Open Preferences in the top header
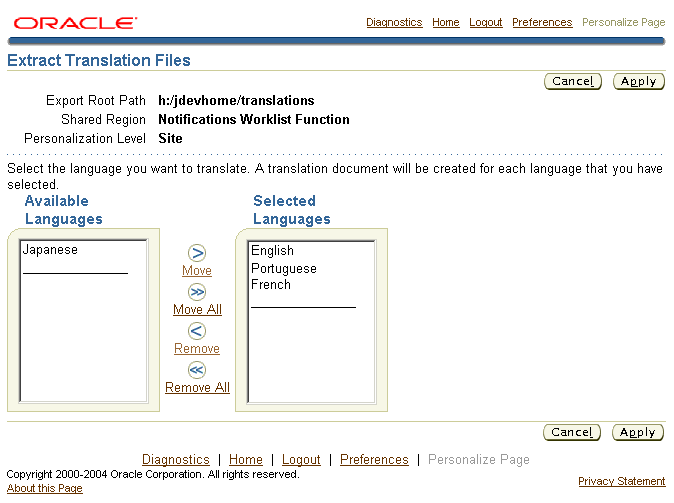Screen dimensions: 674x503 pyautogui.click(x=542, y=22)
